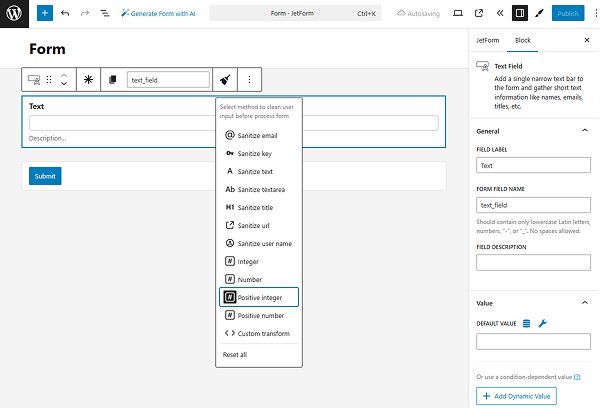Switch to the JetForm sidebar tab
The height and width of the screenshot is (408, 600).
(x=487, y=40)
